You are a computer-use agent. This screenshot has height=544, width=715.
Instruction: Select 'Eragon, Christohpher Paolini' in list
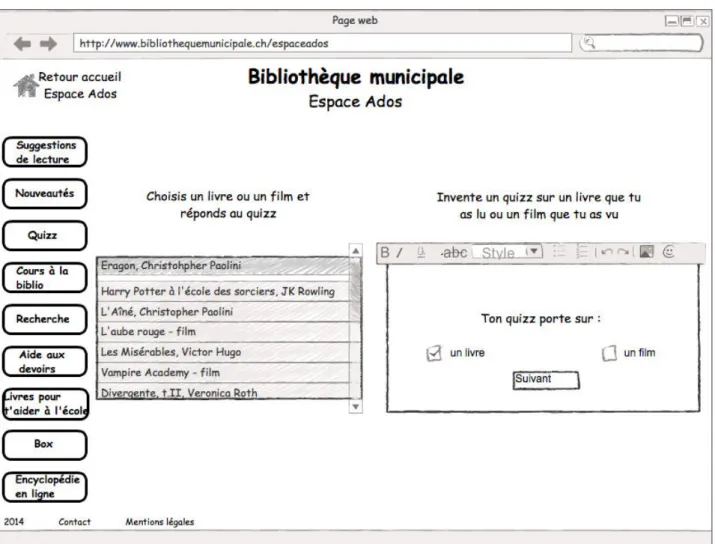(223, 266)
